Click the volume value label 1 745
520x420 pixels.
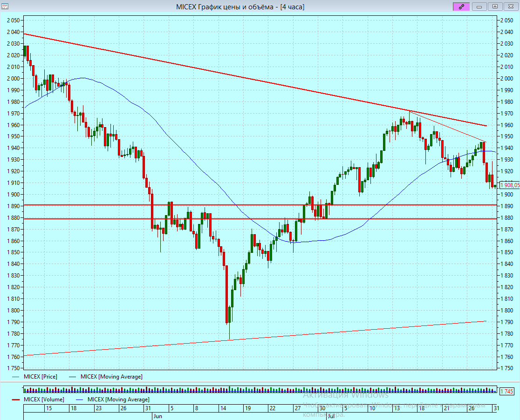(507, 392)
